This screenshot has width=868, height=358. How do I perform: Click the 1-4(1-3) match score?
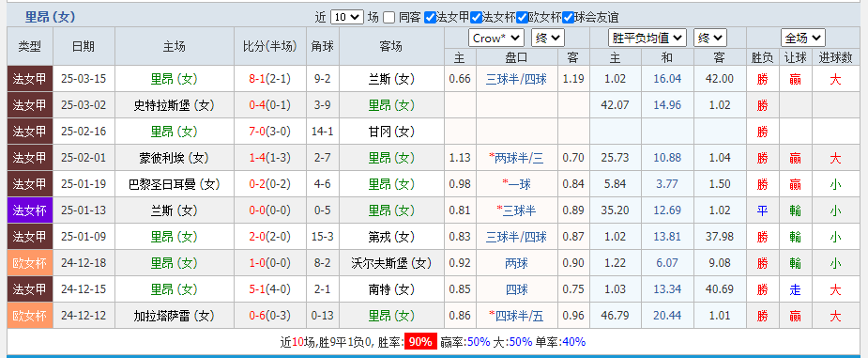point(269,158)
